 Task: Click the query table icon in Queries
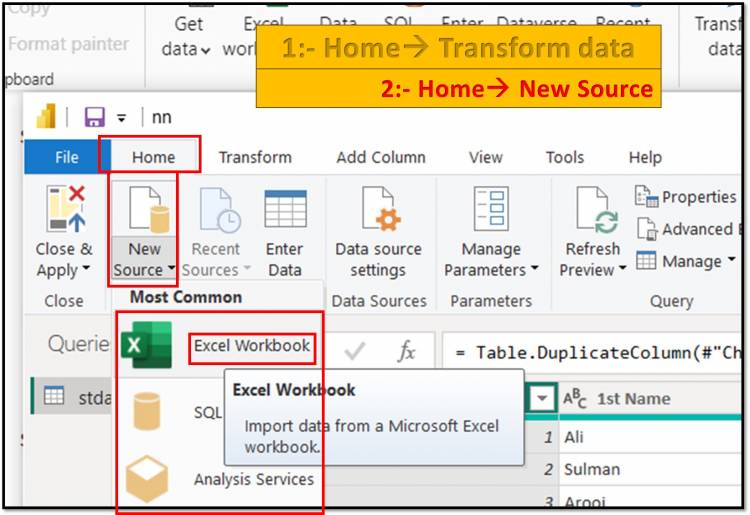pos(54,396)
